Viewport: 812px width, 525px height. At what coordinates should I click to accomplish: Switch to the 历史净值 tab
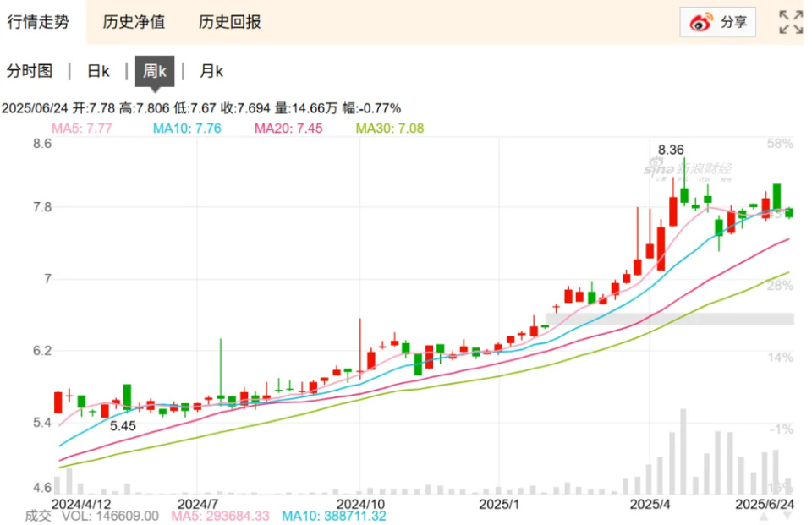click(134, 22)
